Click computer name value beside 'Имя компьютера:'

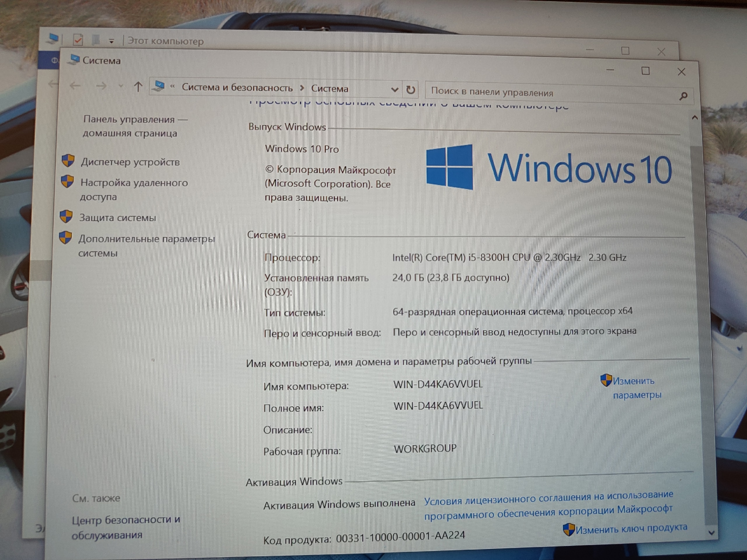[x=438, y=384]
